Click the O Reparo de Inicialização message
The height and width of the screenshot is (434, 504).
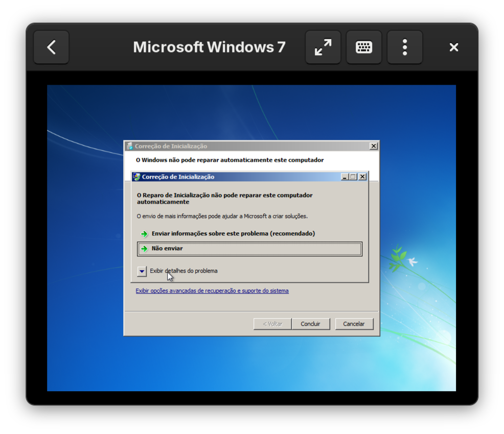(x=225, y=199)
